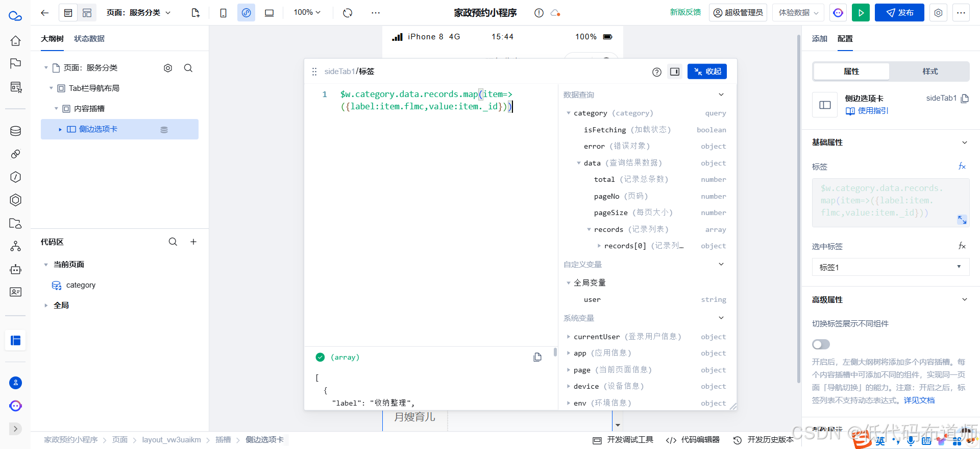Click the refresh canvas icon
The image size is (980, 449).
point(348,13)
